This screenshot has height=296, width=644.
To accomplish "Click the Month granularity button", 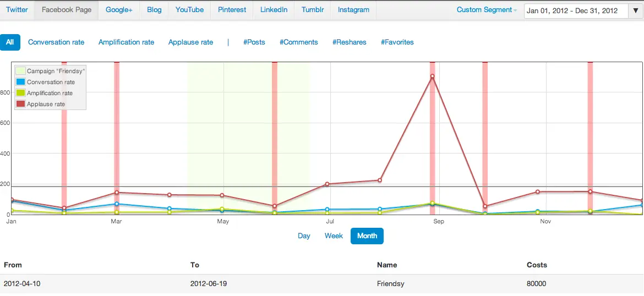I will (367, 236).
